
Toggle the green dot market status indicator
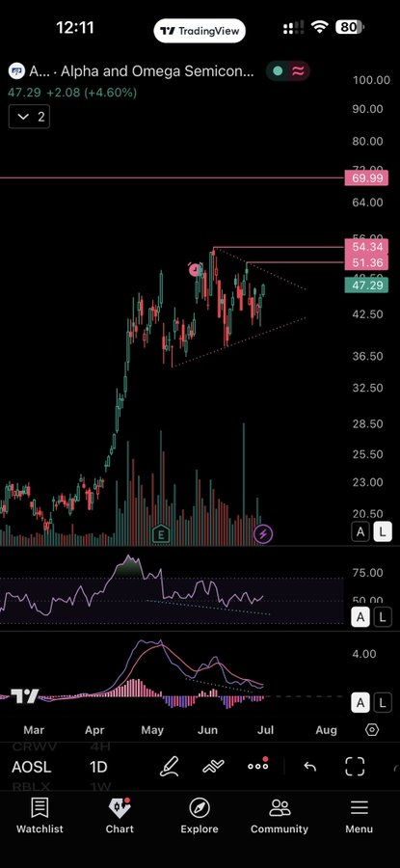tap(278, 70)
